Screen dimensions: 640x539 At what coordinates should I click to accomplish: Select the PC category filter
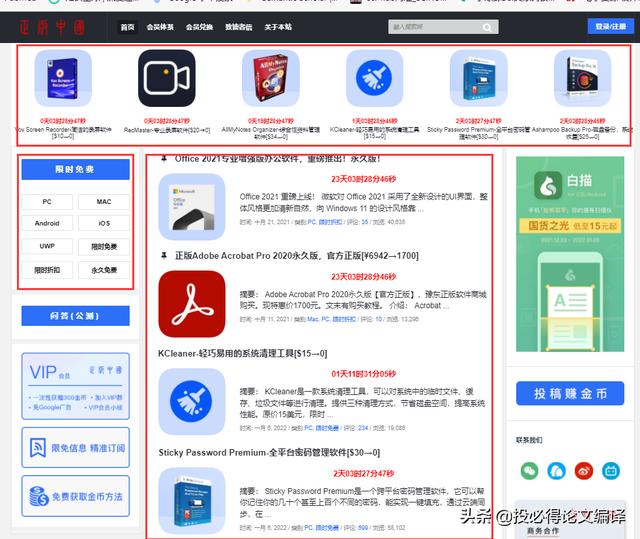click(47, 202)
